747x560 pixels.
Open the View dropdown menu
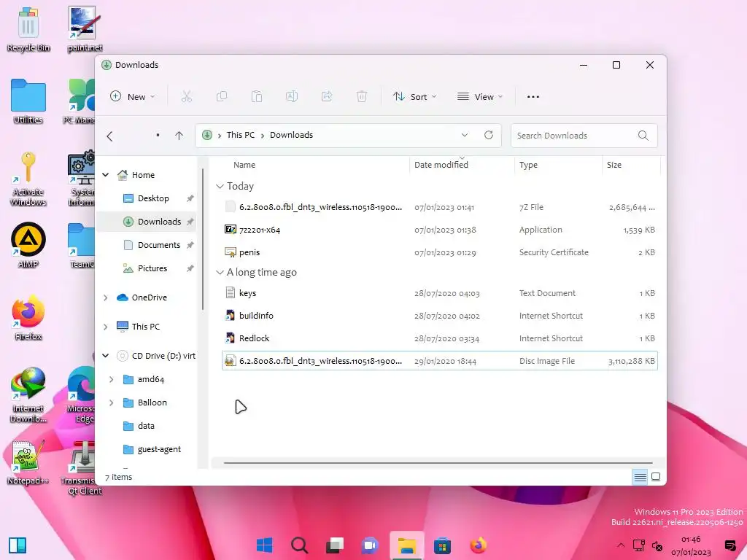[x=480, y=97]
